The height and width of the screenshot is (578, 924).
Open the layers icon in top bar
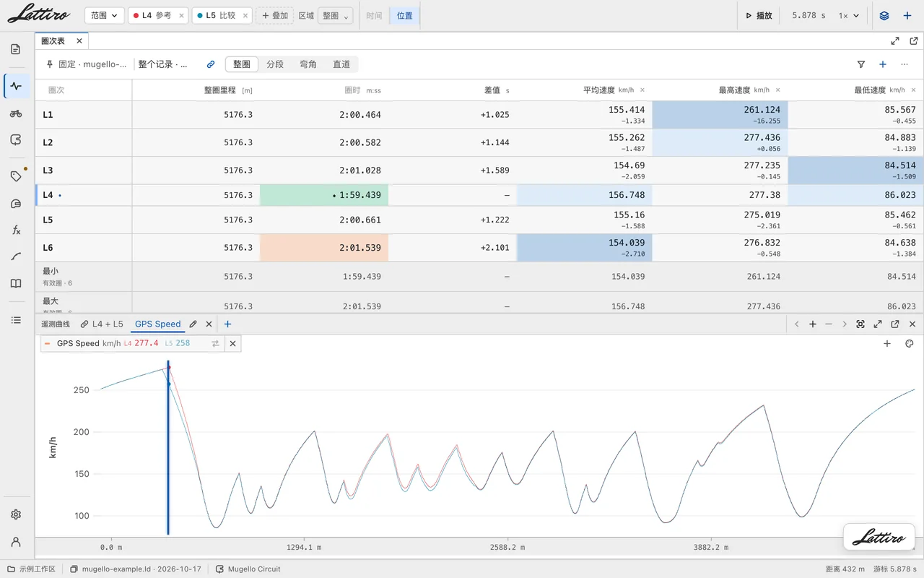[x=884, y=15]
